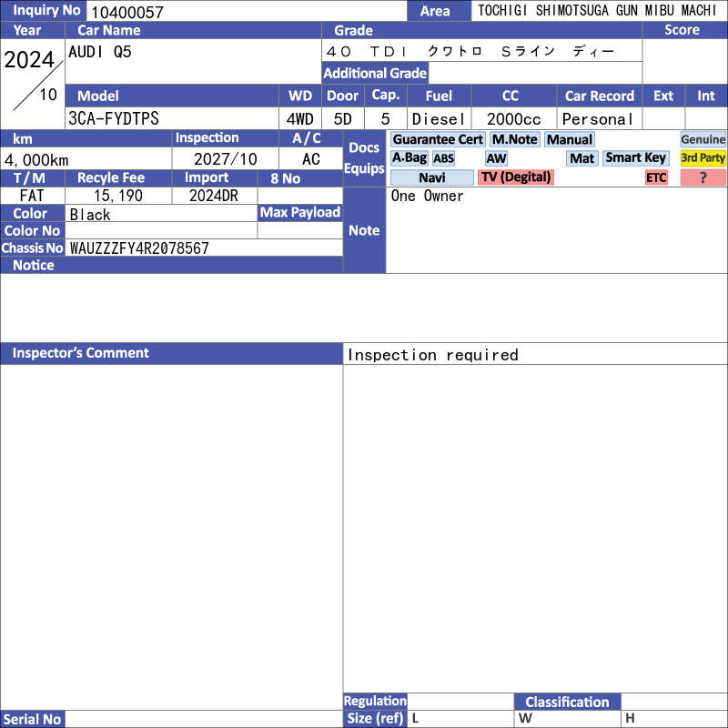Click the red question mark legend

coord(703,177)
